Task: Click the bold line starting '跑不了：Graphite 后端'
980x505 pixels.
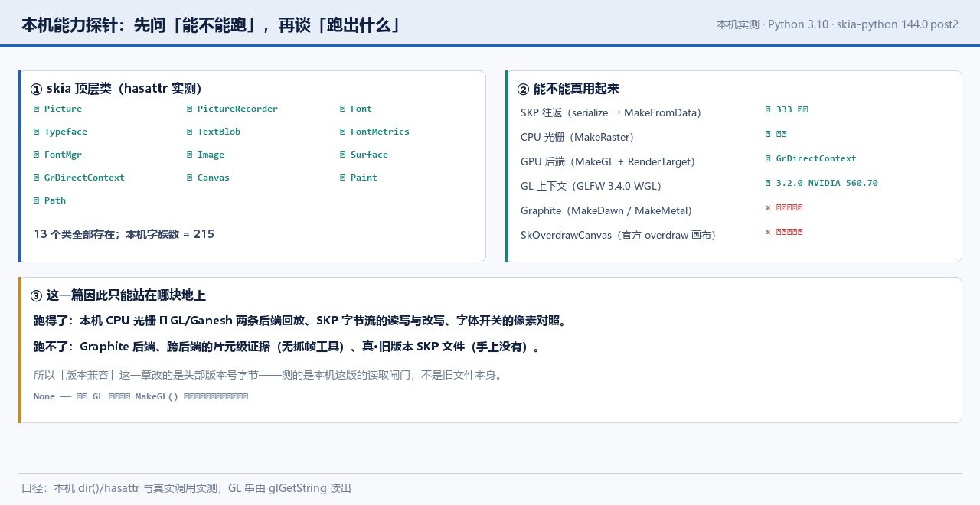Action: coord(288,347)
